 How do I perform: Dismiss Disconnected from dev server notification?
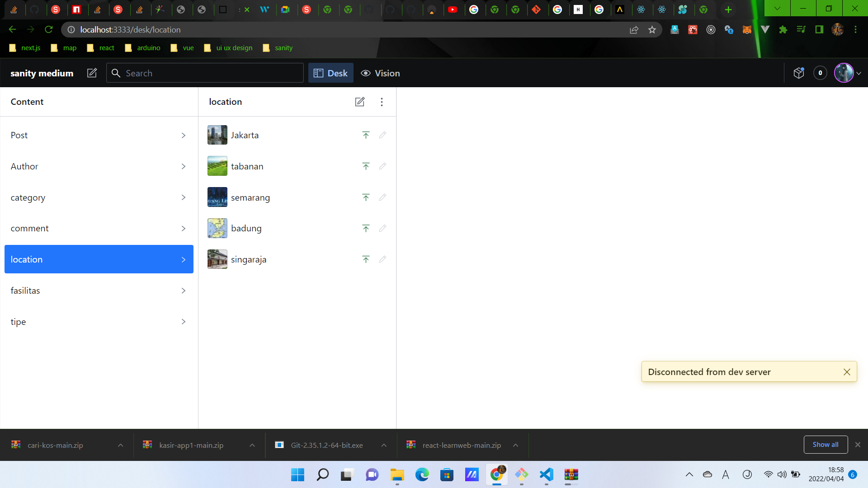click(847, 372)
